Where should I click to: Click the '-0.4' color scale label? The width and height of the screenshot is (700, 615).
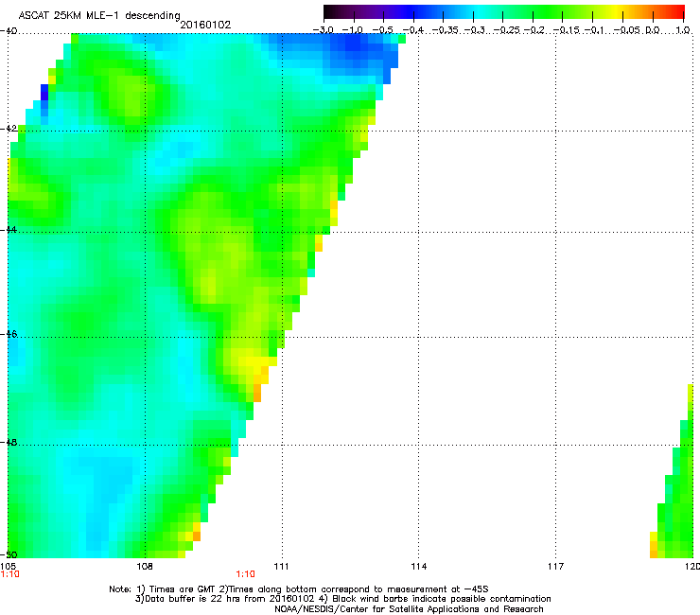point(413,30)
